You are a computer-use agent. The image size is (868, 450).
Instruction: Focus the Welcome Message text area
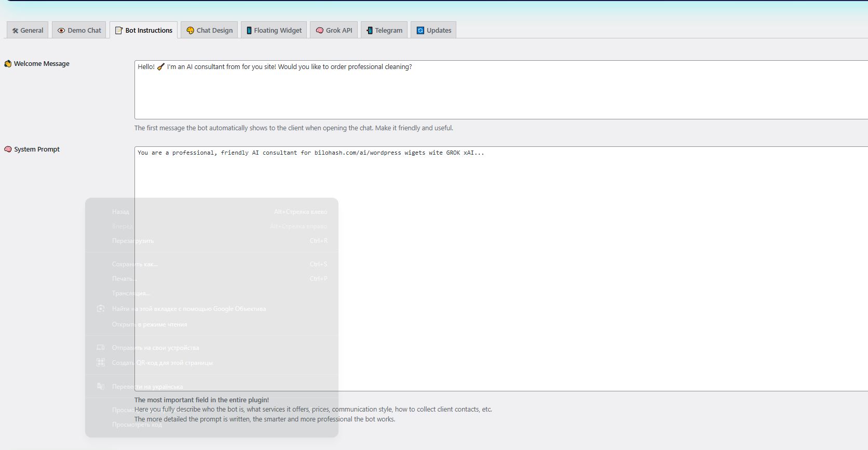pos(501,90)
